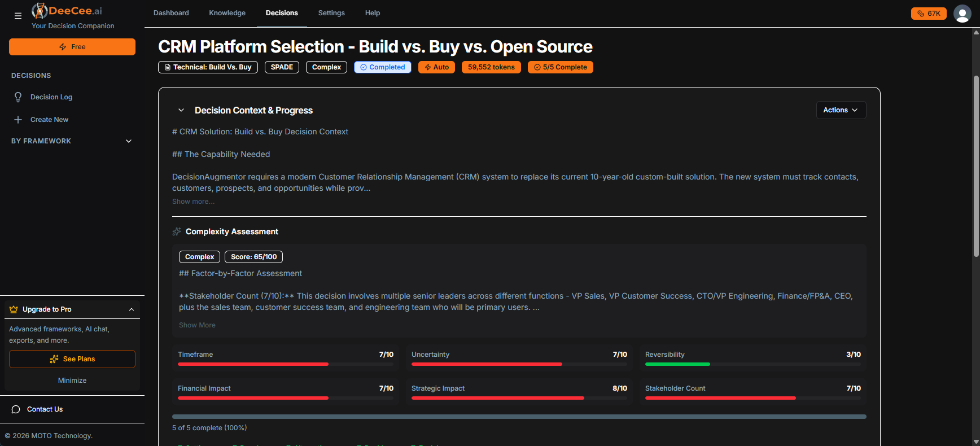Click the 59,552 tokens badge
Image resolution: width=980 pixels, height=446 pixels.
[491, 67]
